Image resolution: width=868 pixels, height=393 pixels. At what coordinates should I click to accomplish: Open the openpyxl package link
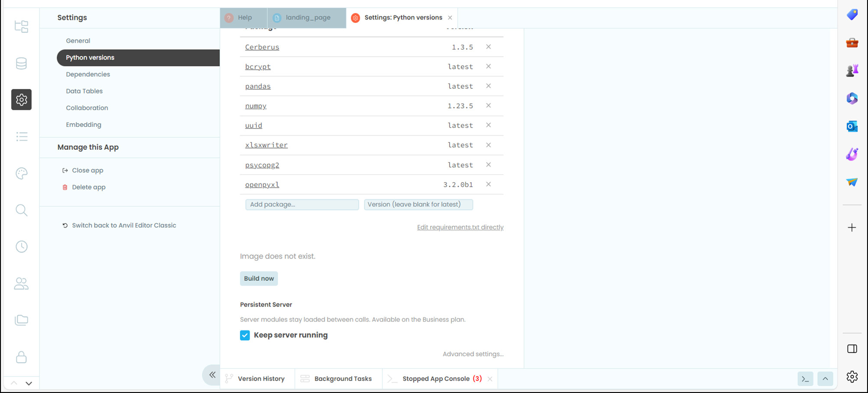(262, 185)
